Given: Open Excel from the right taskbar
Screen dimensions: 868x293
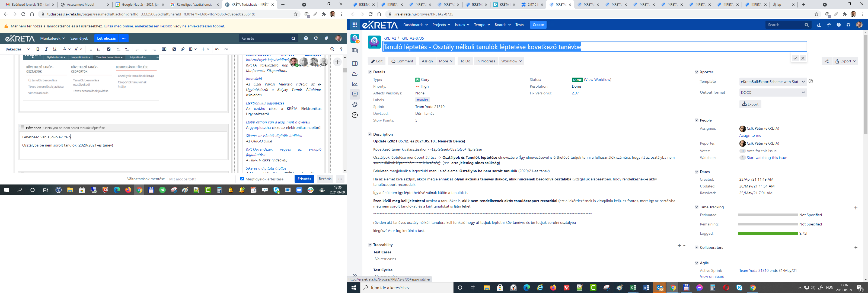Looking at the screenshot, I should click(x=633, y=288).
